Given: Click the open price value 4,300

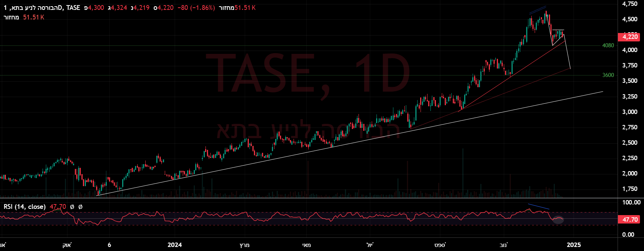Looking at the screenshot, I should pyautogui.click(x=96, y=8).
